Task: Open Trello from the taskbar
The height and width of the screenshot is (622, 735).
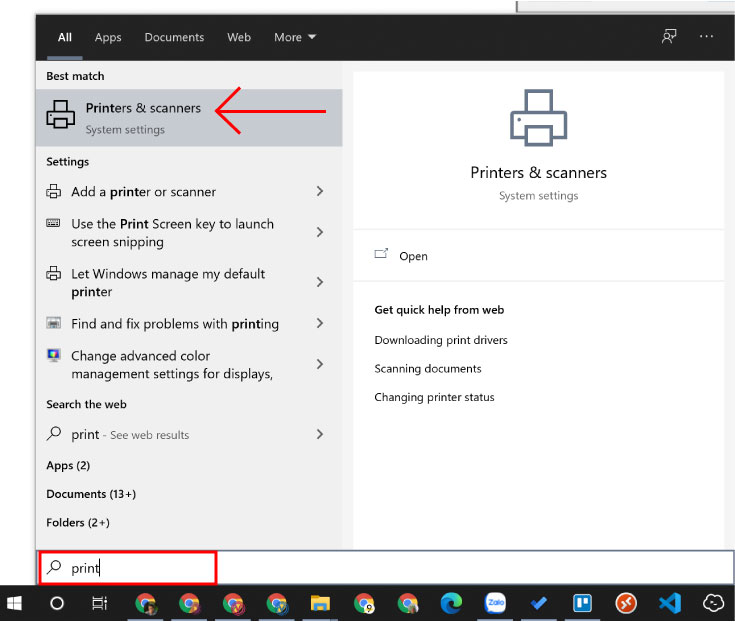Action: (582, 603)
